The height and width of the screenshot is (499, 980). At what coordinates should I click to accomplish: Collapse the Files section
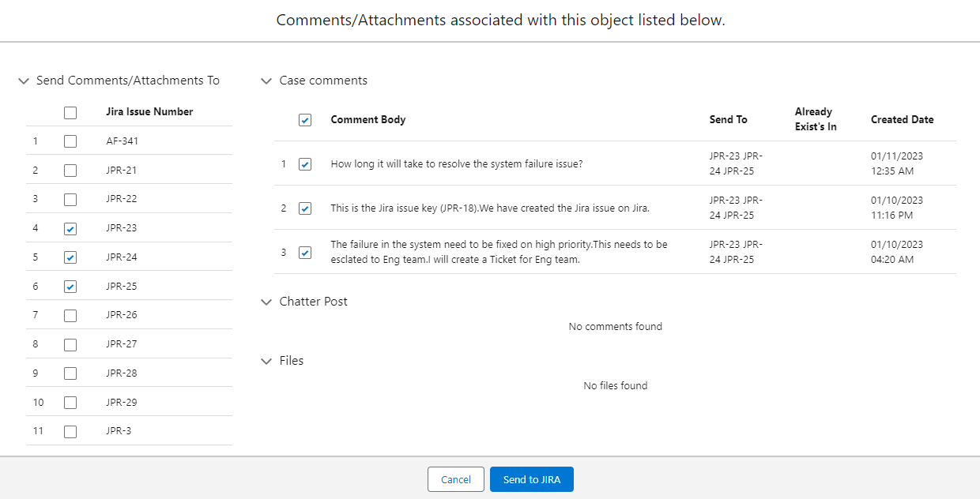[266, 361]
